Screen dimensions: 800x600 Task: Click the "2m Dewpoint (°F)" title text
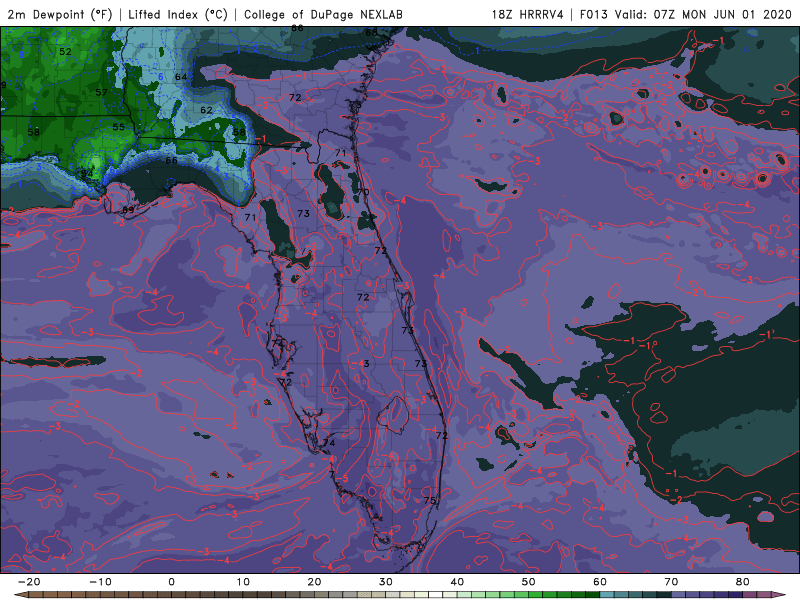(x=60, y=14)
